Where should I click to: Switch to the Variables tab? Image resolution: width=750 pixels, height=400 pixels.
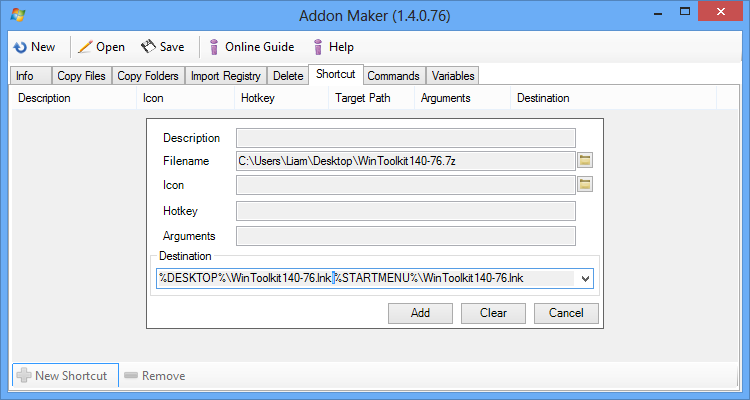[452, 76]
